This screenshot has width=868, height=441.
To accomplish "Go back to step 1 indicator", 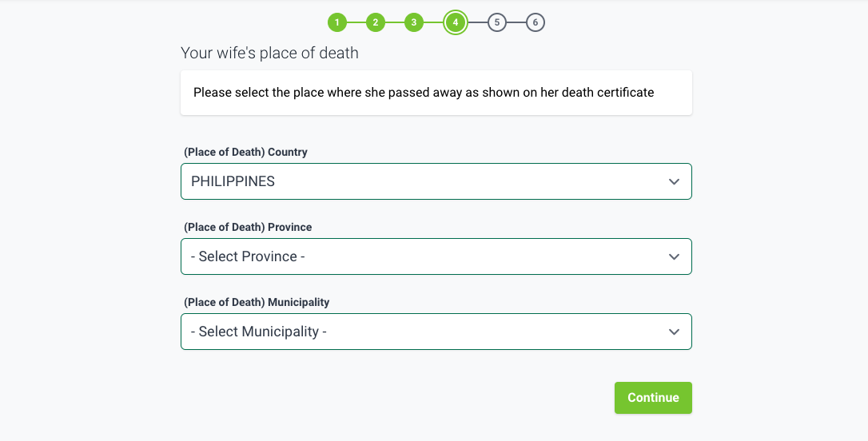I will (337, 22).
